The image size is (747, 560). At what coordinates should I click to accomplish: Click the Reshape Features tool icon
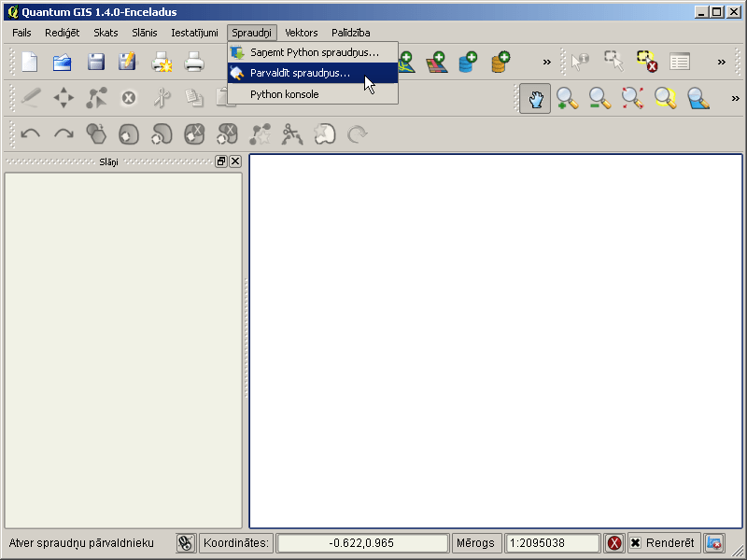[260, 134]
